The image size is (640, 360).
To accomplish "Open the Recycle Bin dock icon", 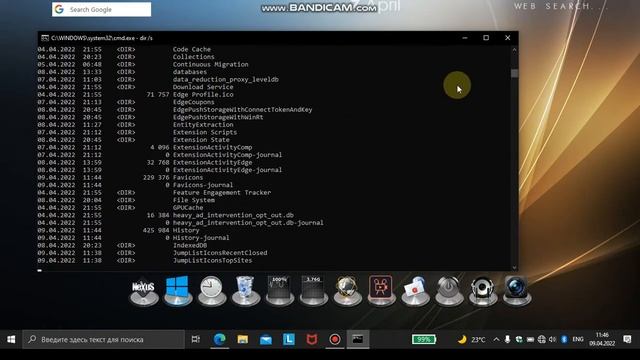I will [245, 291].
